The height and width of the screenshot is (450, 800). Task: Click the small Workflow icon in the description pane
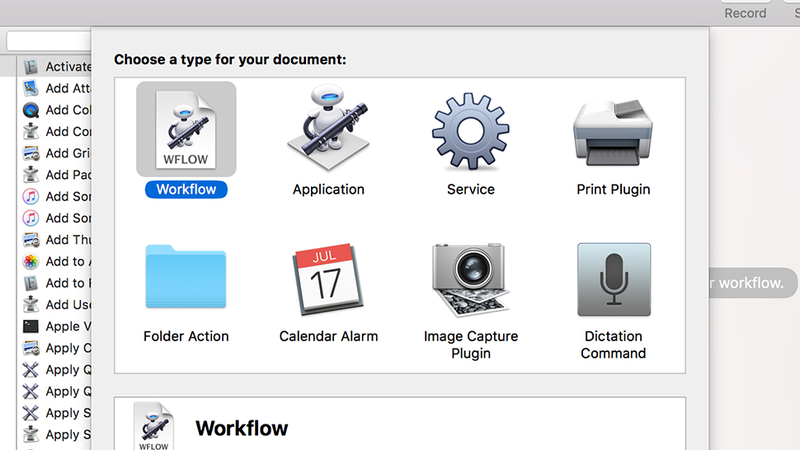[x=154, y=427]
